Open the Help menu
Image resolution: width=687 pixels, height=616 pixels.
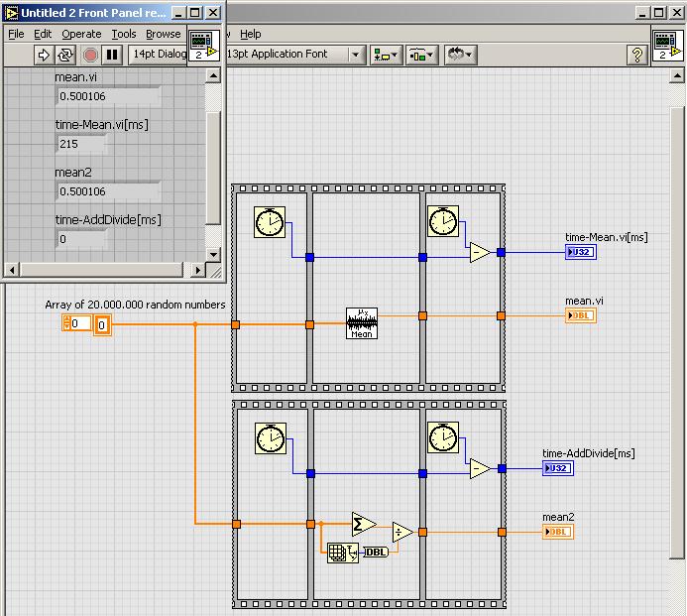(251, 34)
